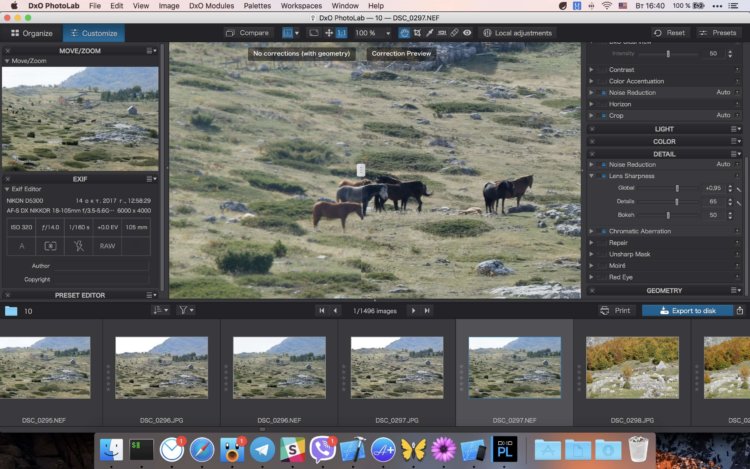The height and width of the screenshot is (469, 750).
Task: Click the Reset button
Action: [670, 33]
